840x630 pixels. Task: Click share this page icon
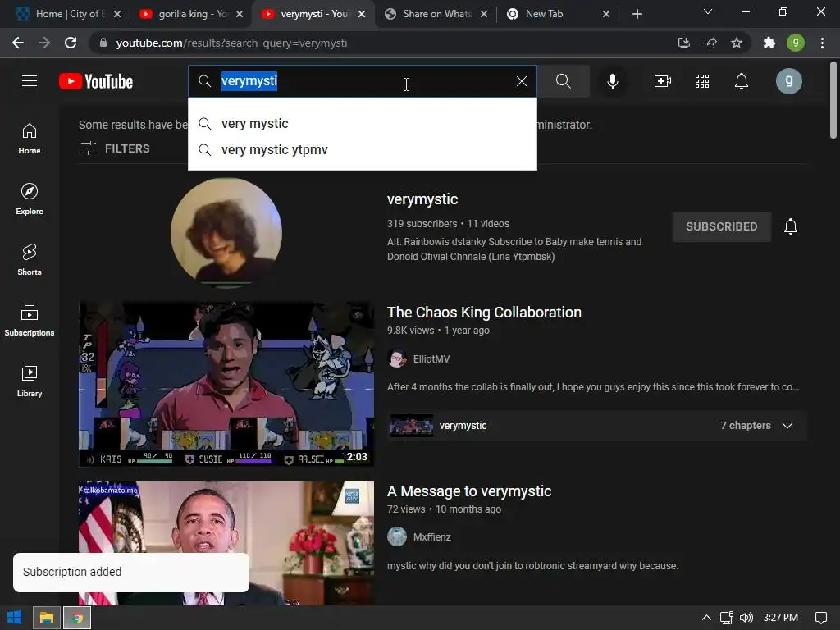click(x=710, y=43)
